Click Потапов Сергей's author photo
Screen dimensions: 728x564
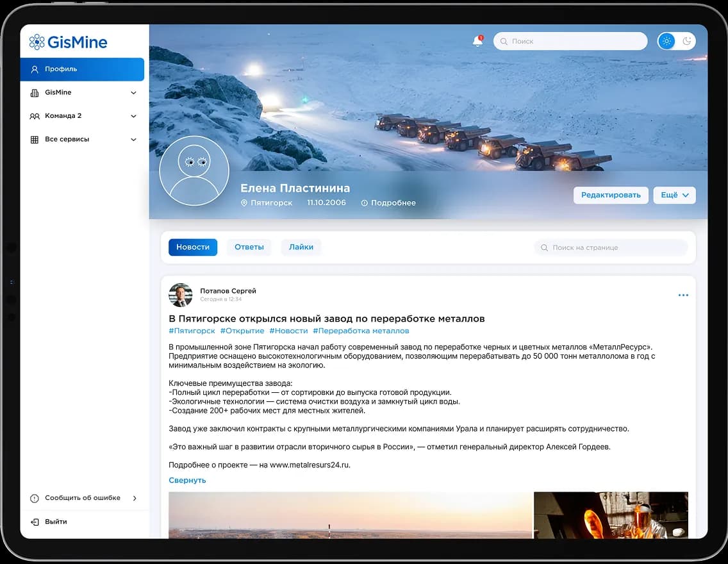[x=180, y=295]
